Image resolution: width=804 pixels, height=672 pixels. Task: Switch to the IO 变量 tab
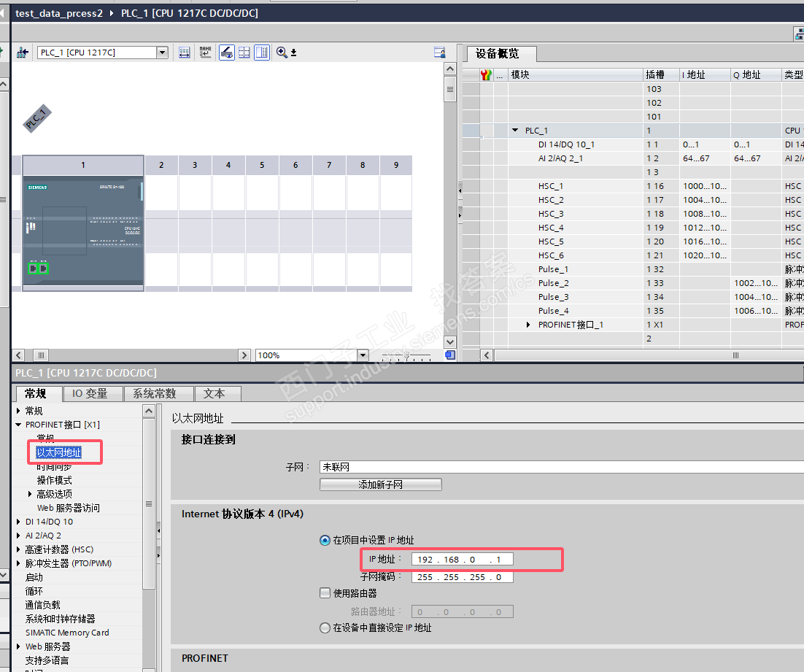click(93, 394)
